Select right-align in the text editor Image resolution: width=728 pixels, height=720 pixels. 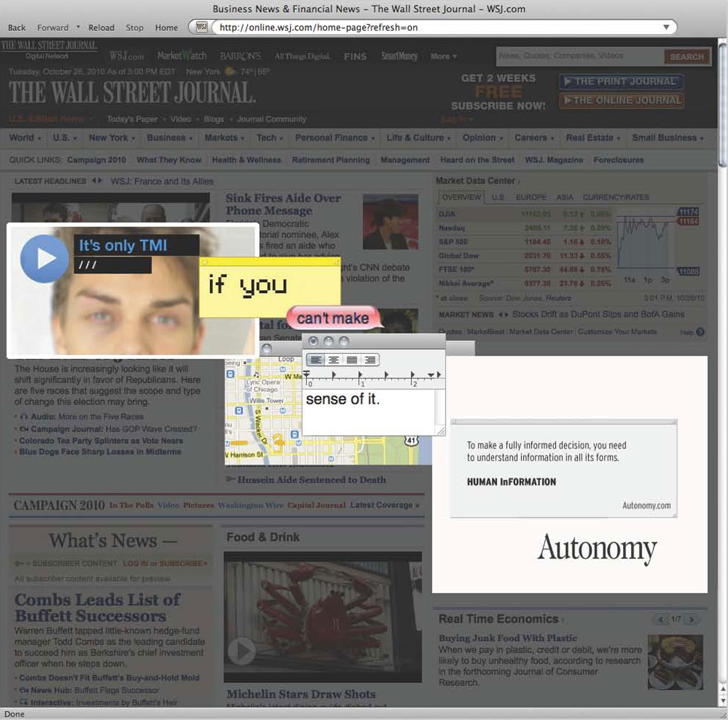(x=369, y=360)
